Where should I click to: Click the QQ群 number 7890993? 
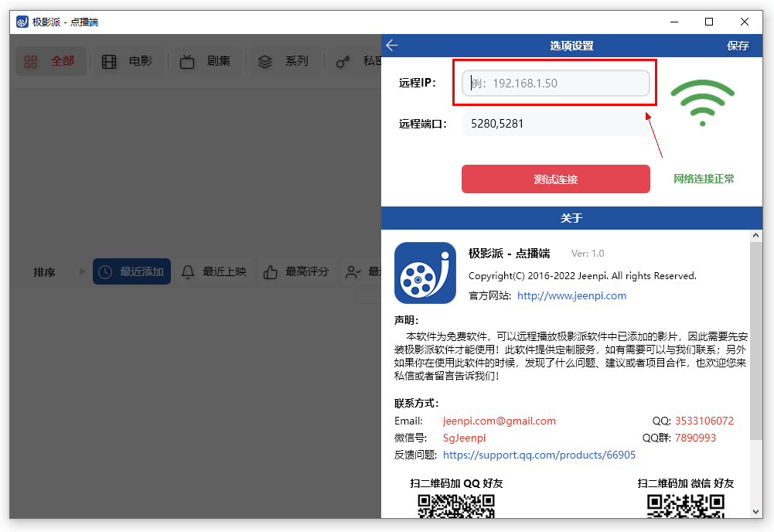coord(695,438)
